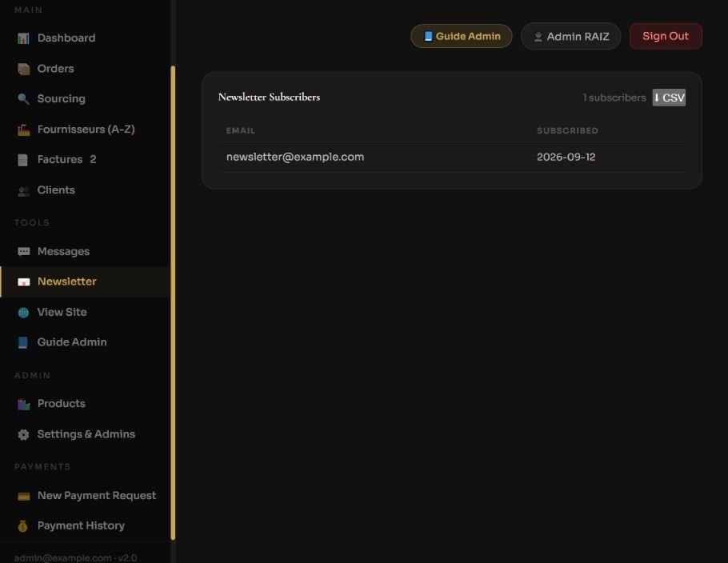728x563 pixels.
Task: Click the Settings gear icon
Action: coord(23,434)
